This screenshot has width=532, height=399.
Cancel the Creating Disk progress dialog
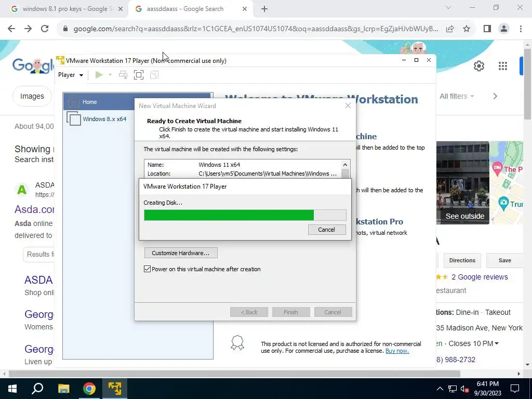pyautogui.click(x=327, y=230)
